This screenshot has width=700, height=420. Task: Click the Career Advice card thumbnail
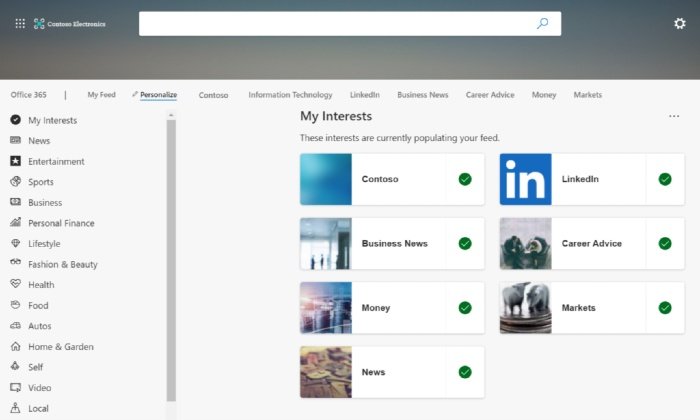pos(525,243)
